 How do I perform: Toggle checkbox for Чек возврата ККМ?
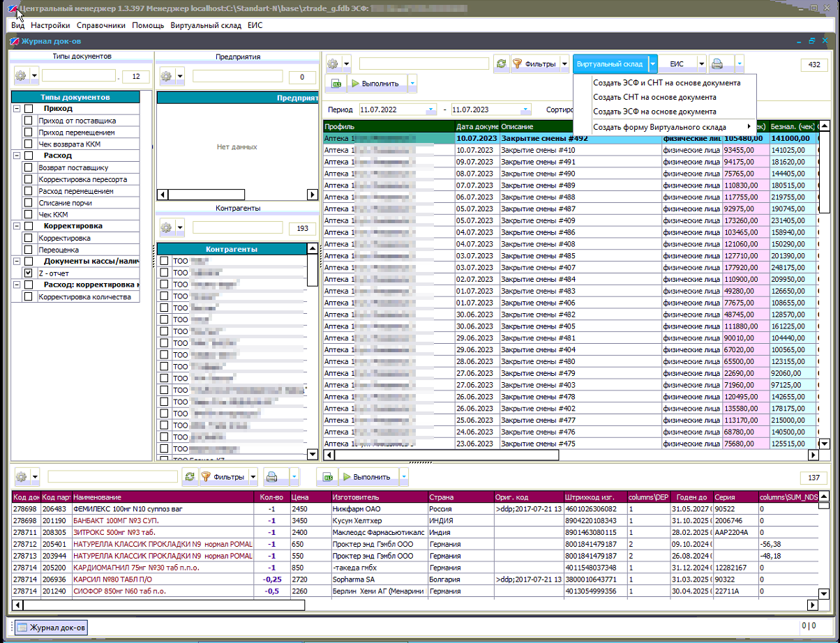(x=29, y=144)
